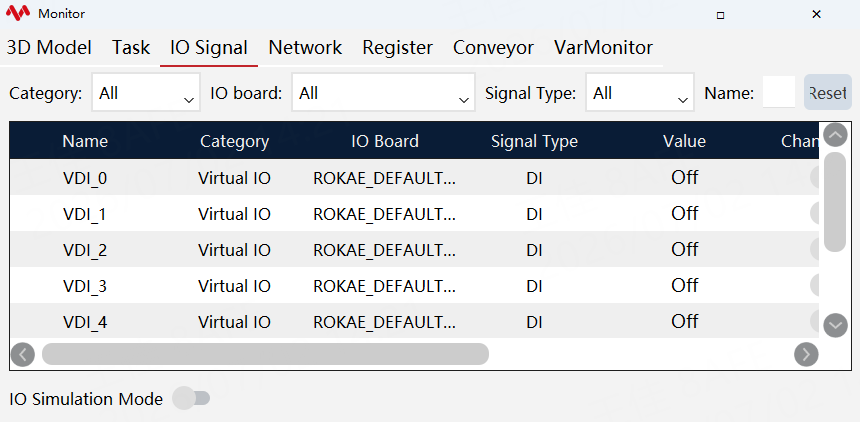Screen dimensions: 860x422
Task: Click ROKAE_DEFAULT board in VDI_3 row
Action: click(384, 286)
